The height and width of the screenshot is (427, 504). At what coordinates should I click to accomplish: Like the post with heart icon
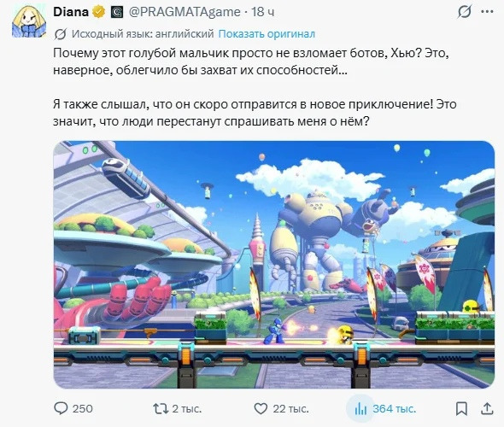click(261, 409)
